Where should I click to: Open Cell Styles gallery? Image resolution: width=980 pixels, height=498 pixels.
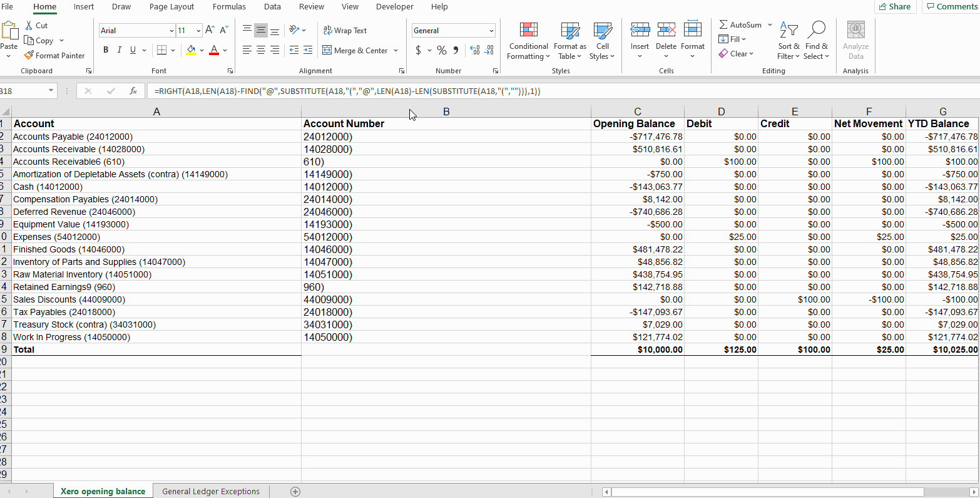point(603,41)
